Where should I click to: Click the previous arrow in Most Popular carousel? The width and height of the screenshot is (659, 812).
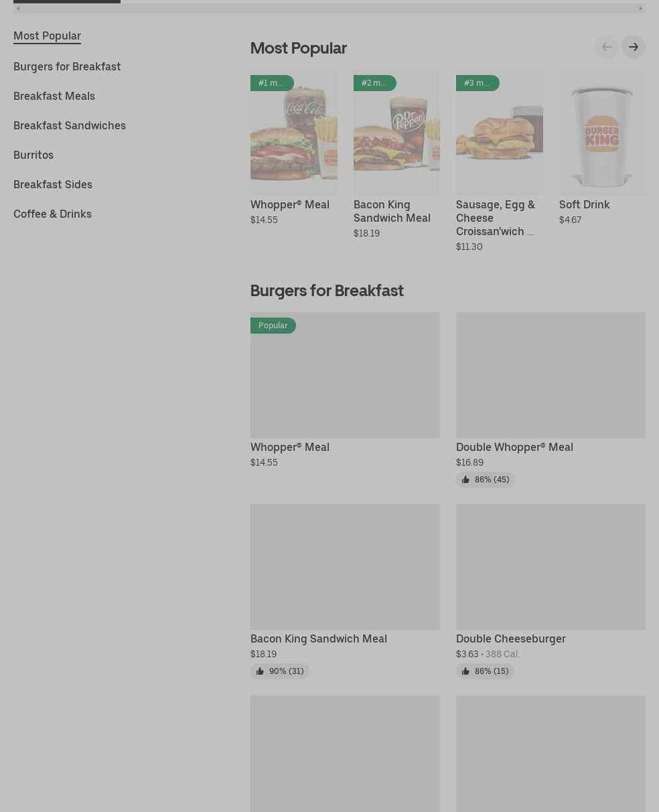pos(607,47)
